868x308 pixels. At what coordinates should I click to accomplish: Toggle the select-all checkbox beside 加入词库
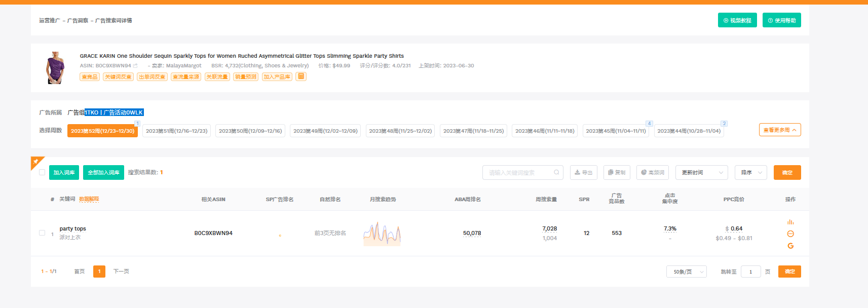click(x=42, y=172)
